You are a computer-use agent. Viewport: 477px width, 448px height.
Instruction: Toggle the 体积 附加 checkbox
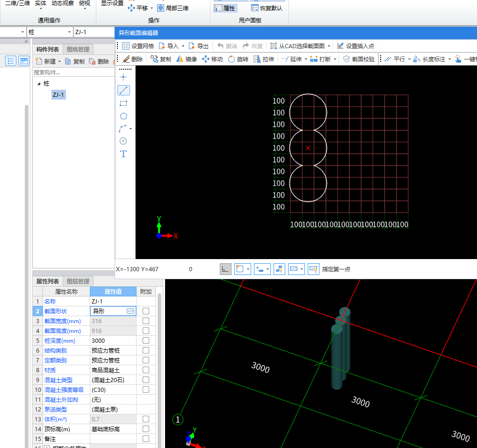tap(146, 419)
